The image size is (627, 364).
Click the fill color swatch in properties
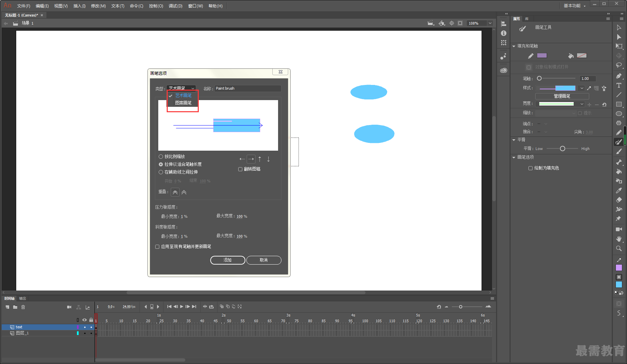pos(582,56)
